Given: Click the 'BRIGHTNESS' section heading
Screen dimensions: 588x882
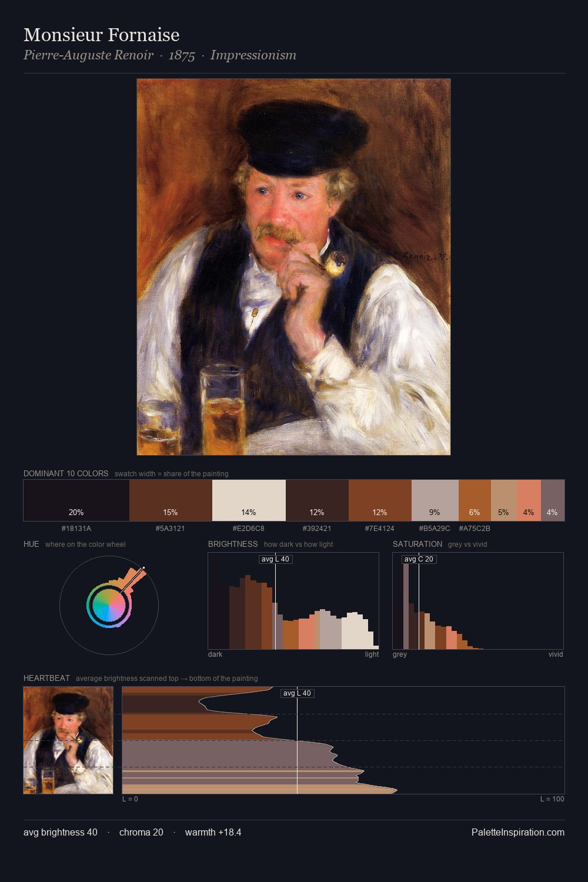Looking at the screenshot, I should (x=233, y=544).
